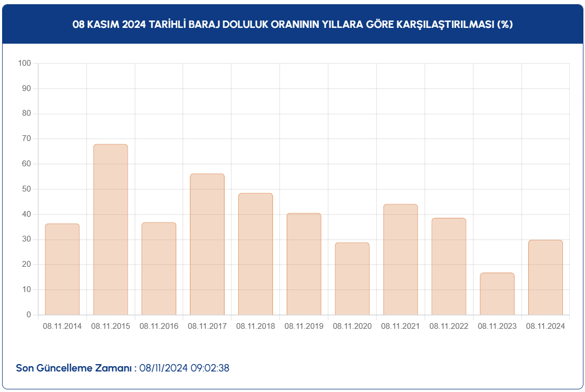
Task: Click the 'Son Güncelleme Zamanı' label
Action: click(x=76, y=368)
